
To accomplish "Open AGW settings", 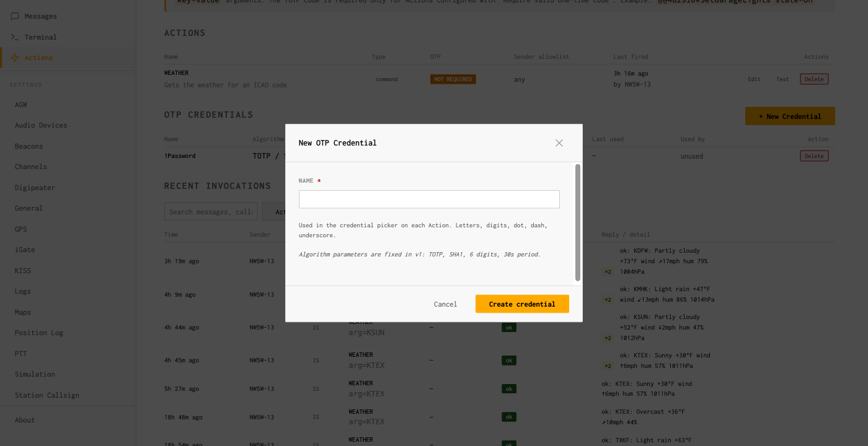I will click(21, 105).
